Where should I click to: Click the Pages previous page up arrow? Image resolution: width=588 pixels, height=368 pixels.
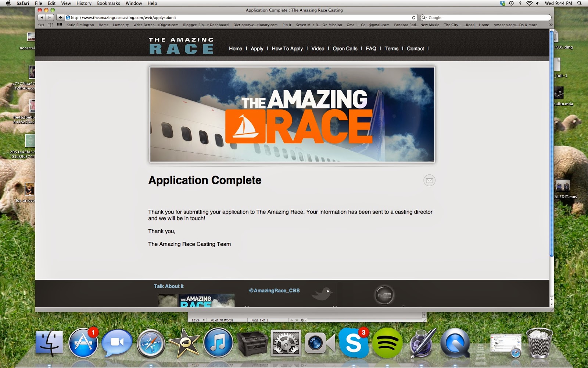pyautogui.click(x=292, y=320)
